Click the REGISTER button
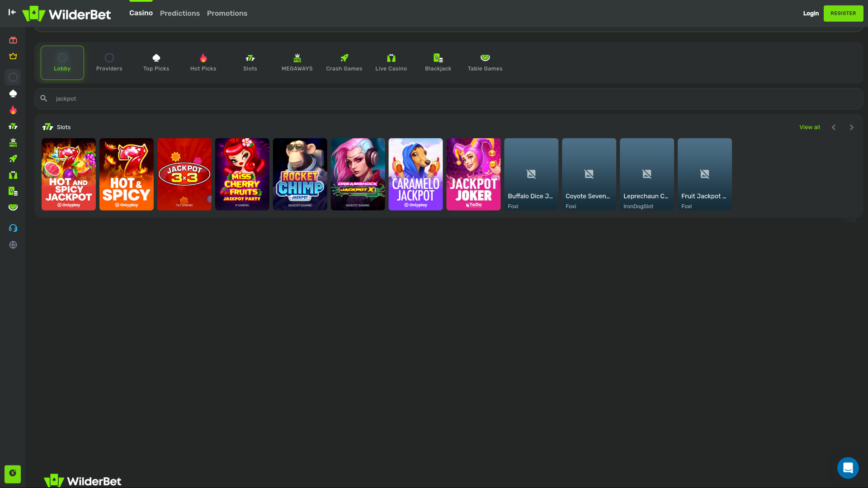 [843, 14]
